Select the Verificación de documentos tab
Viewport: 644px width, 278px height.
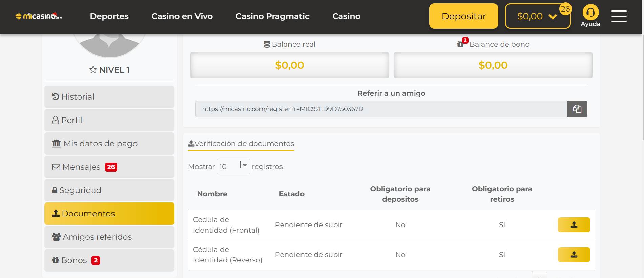[x=241, y=144]
